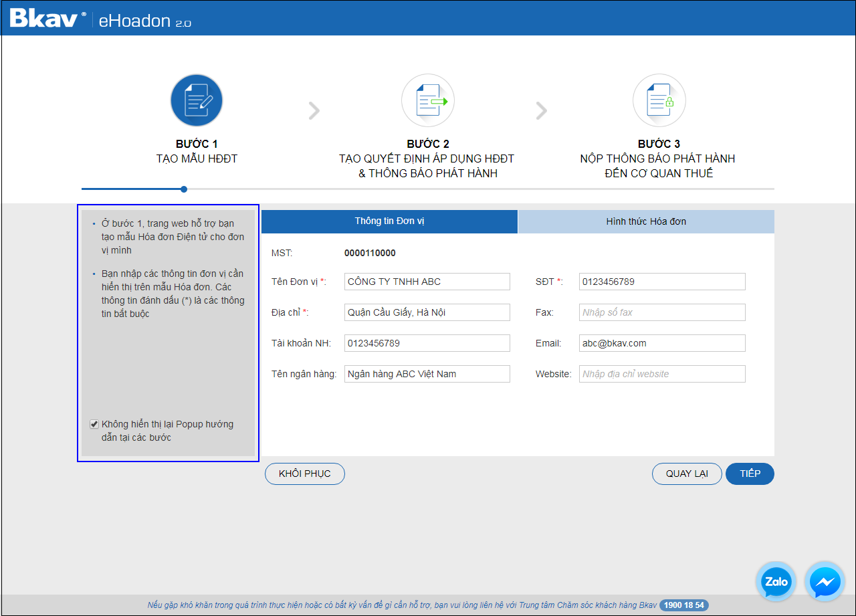Click the Bước 3 locked document icon

click(x=659, y=100)
